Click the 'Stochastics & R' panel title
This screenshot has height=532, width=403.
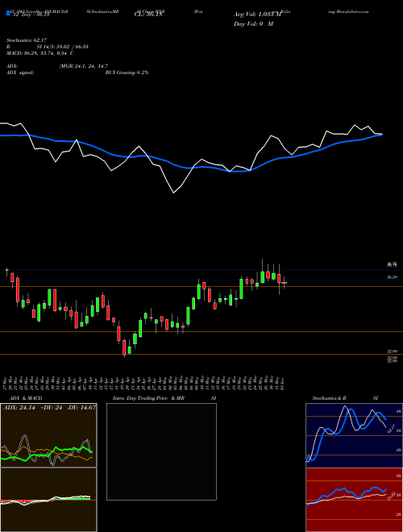(330, 398)
